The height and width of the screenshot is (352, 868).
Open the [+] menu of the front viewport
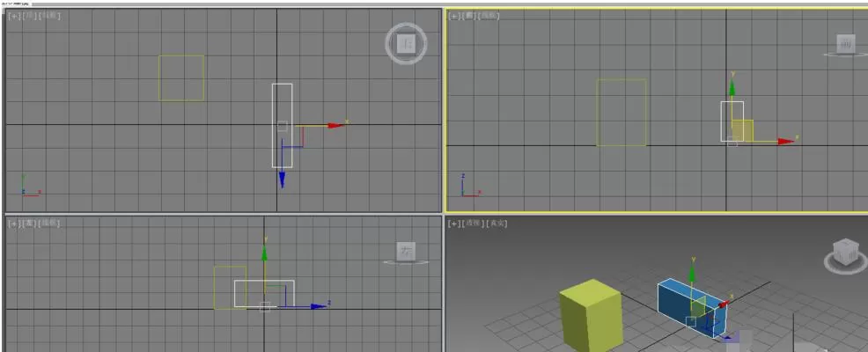coord(454,16)
